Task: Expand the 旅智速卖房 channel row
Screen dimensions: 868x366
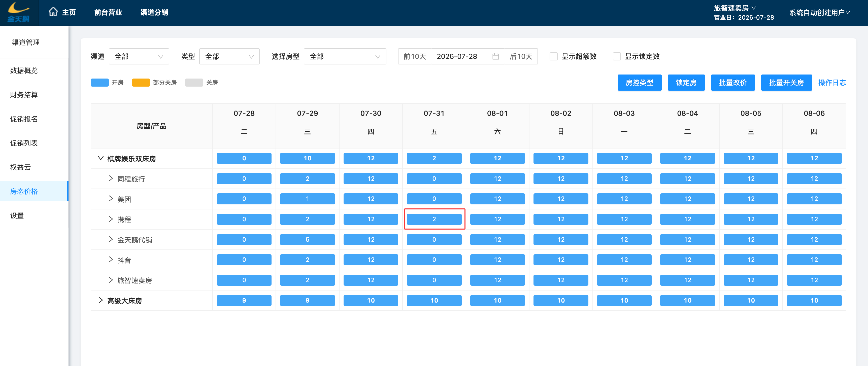Action: pos(111,280)
